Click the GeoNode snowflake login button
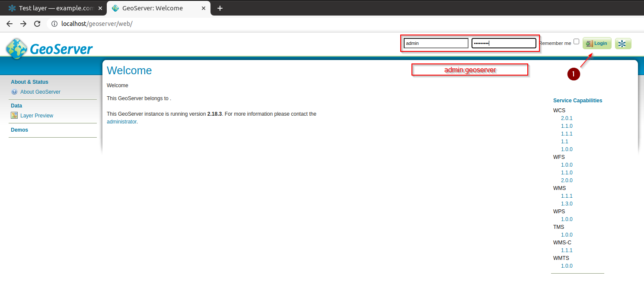Image resolution: width=644 pixels, height=294 pixels. [623, 43]
